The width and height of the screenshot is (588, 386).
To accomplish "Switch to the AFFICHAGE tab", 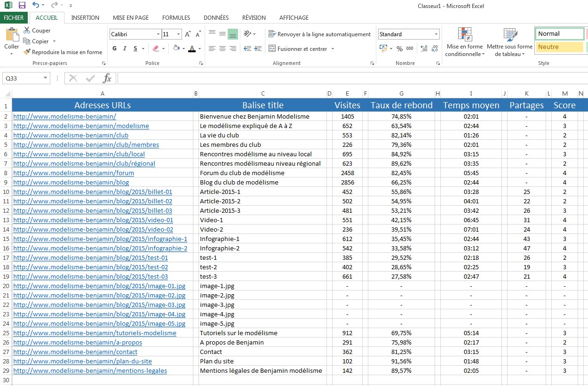I will [294, 18].
